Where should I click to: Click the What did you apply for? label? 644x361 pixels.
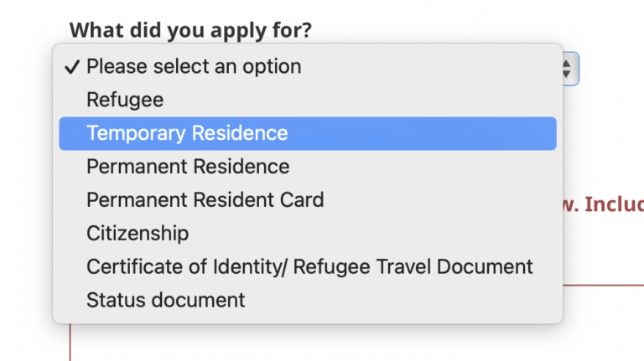pyautogui.click(x=190, y=31)
